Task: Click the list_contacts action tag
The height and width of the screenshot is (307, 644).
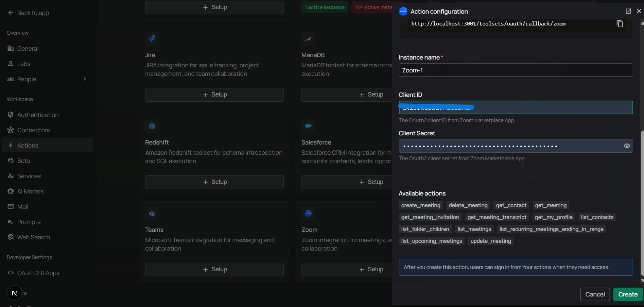Action: [x=597, y=217]
